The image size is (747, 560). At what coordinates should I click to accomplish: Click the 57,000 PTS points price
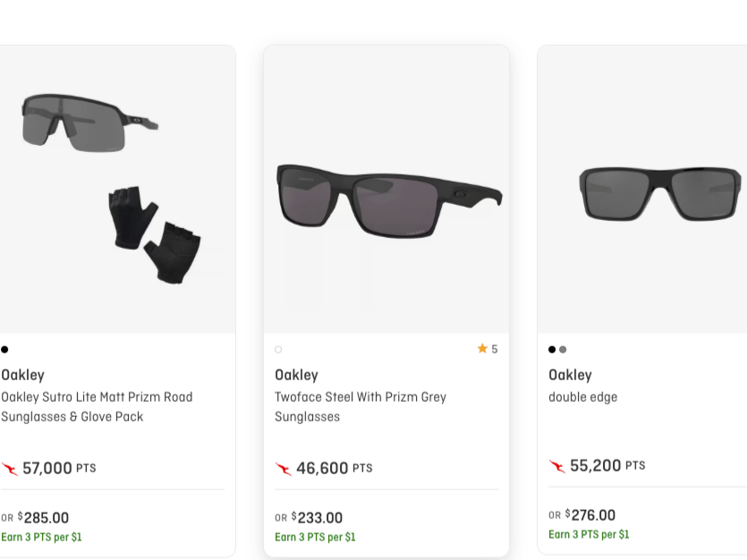pyautogui.click(x=59, y=469)
